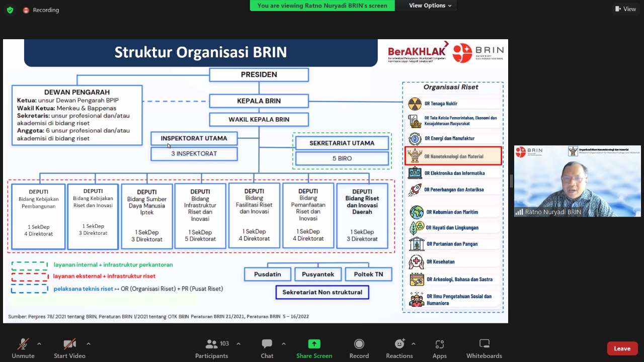Click the 5 BIRO box

[x=342, y=158]
